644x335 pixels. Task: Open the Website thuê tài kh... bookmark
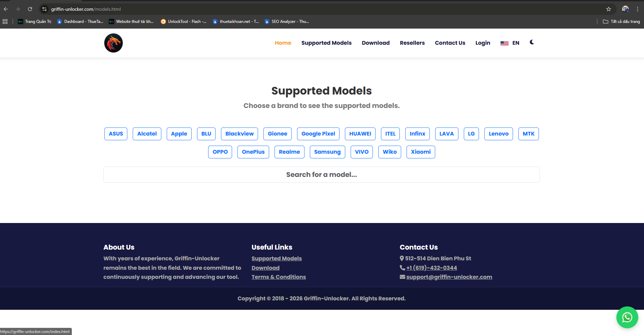point(131,22)
